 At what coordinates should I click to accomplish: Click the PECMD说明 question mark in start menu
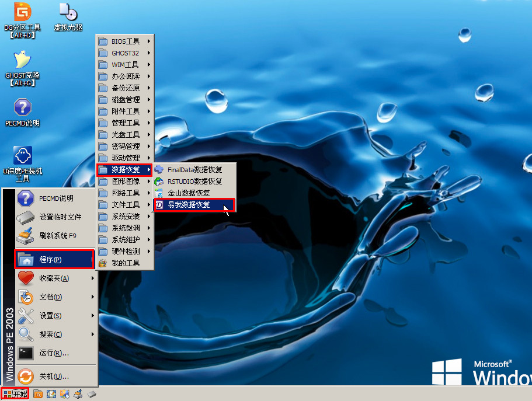point(26,198)
